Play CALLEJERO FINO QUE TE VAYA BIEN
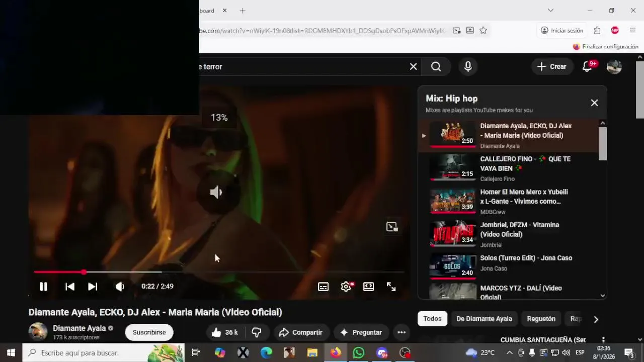 (508, 168)
